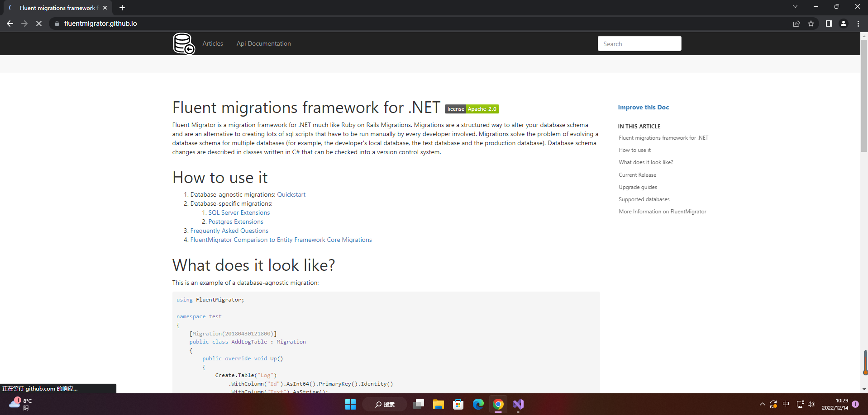Show hidden system tray icons

[762, 404]
